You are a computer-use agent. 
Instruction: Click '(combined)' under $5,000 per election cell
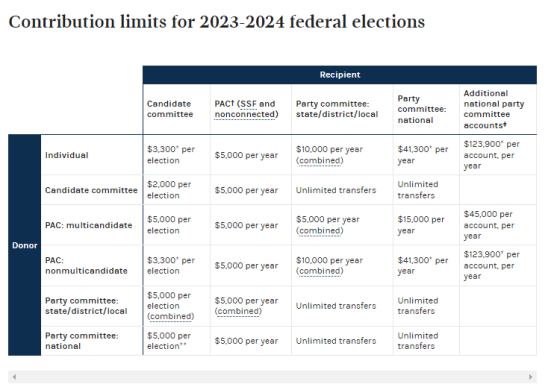coord(171,316)
